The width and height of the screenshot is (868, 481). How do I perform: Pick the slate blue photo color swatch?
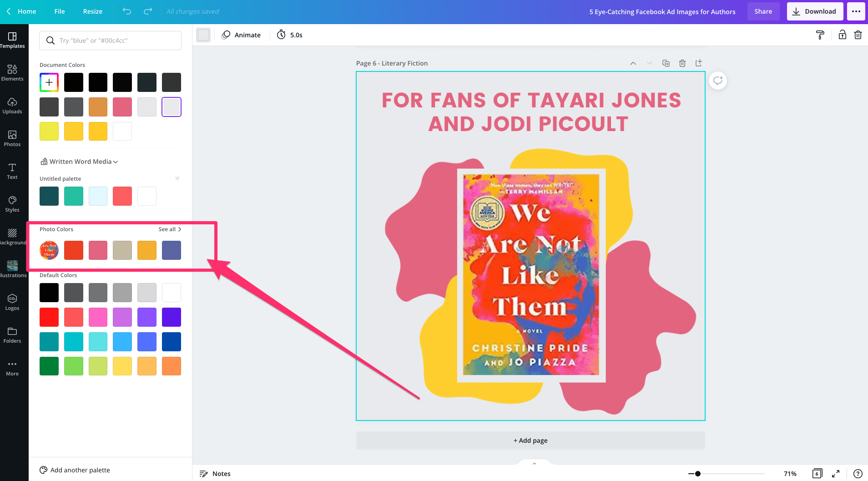[x=172, y=250]
